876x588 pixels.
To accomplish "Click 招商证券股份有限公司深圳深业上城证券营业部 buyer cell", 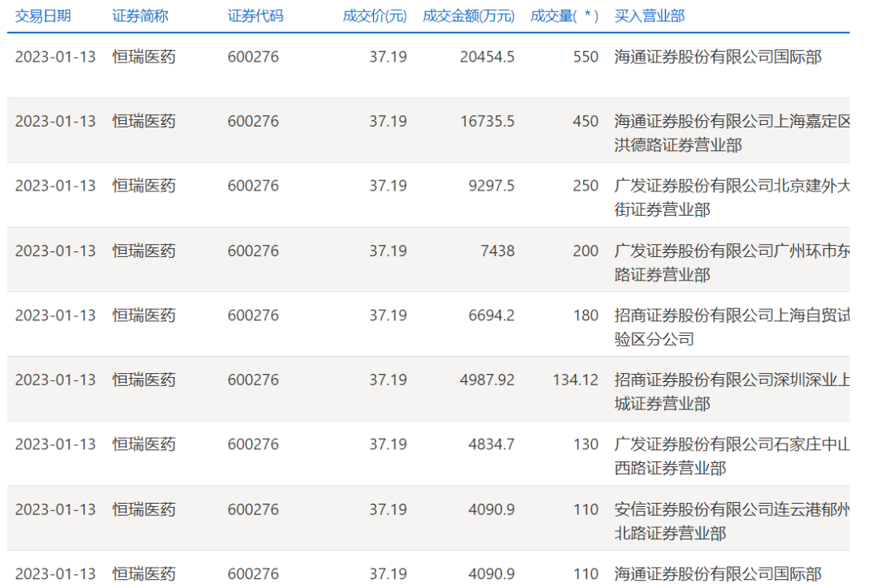I will pos(732,392).
